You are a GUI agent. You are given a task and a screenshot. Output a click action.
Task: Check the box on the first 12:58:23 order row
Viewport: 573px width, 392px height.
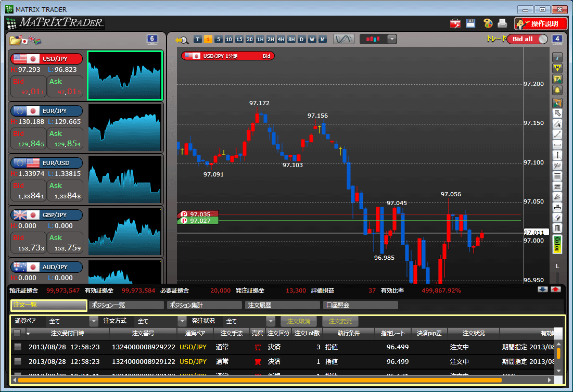click(x=18, y=347)
